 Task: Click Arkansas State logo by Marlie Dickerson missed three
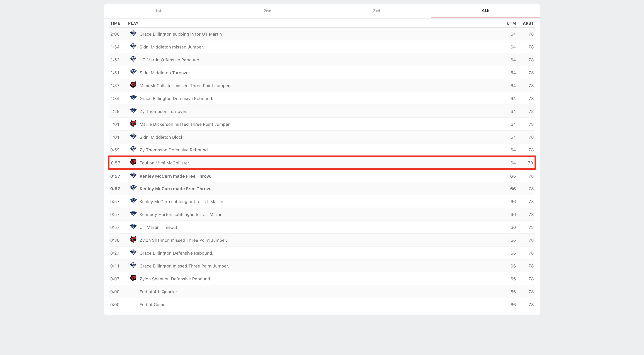point(133,124)
